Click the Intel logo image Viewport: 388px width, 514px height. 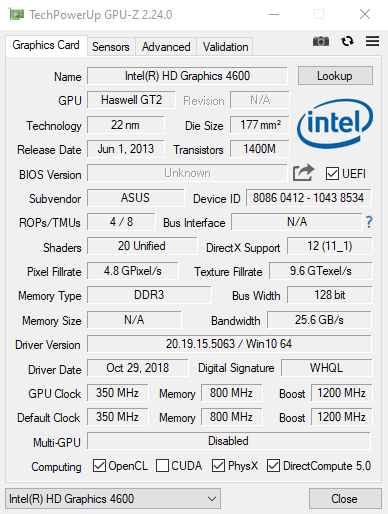[x=335, y=124]
